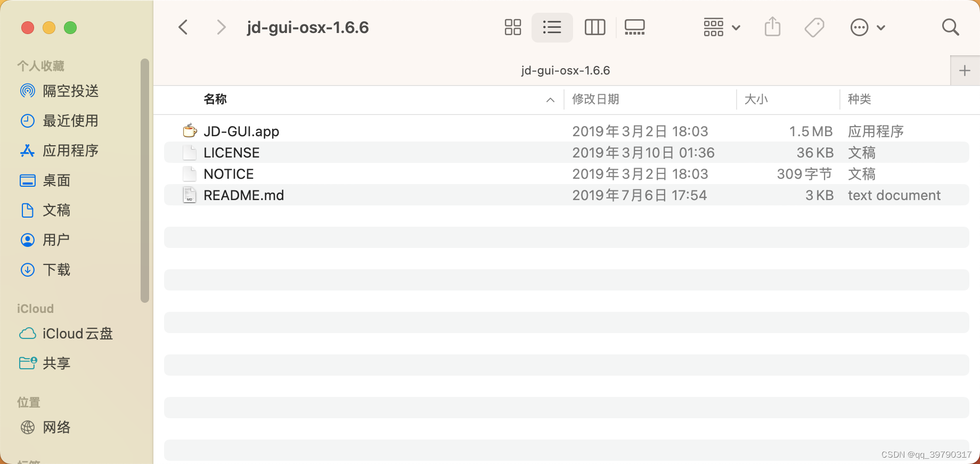Select the NOTICE file icon

pos(190,173)
